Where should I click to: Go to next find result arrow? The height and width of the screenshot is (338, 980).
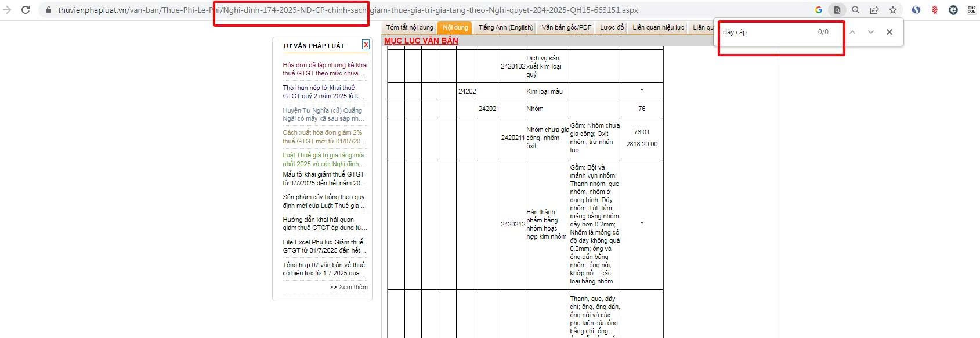[x=871, y=32]
